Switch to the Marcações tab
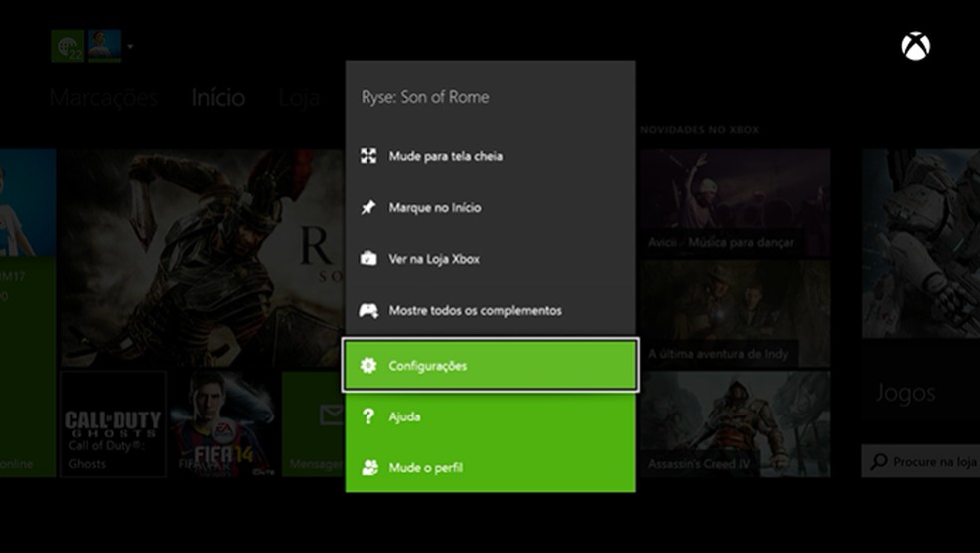 click(104, 98)
